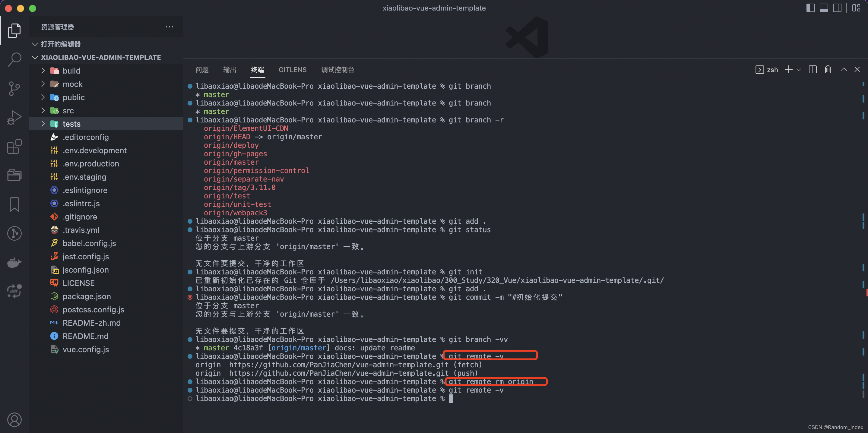
Task: Split the terminal panel
Action: (813, 70)
